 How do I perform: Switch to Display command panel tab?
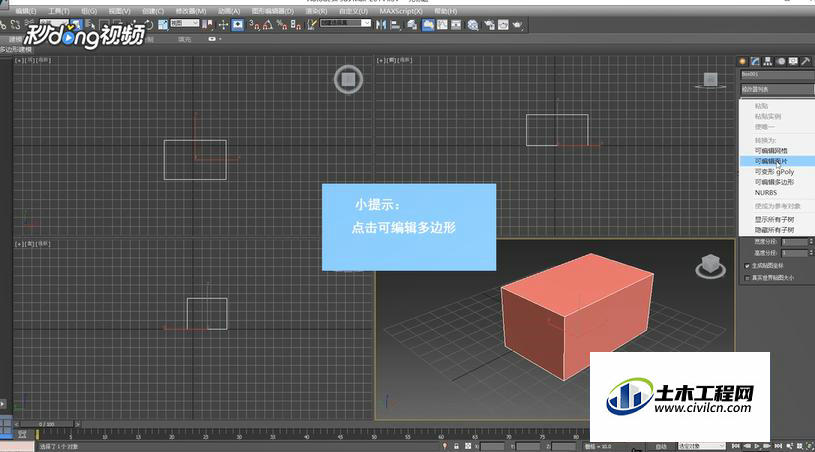tap(793, 61)
